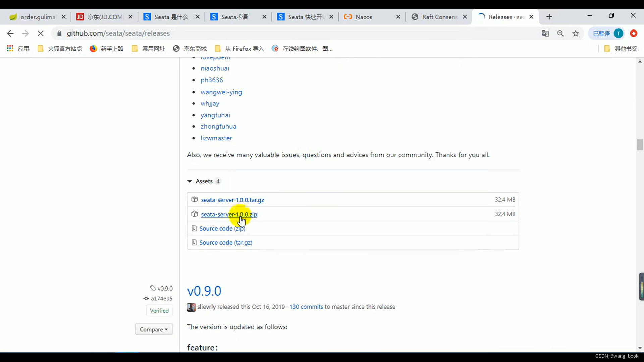Screen dimensions: 644x362
Task: Click the Verified badge
Action: click(x=159, y=311)
